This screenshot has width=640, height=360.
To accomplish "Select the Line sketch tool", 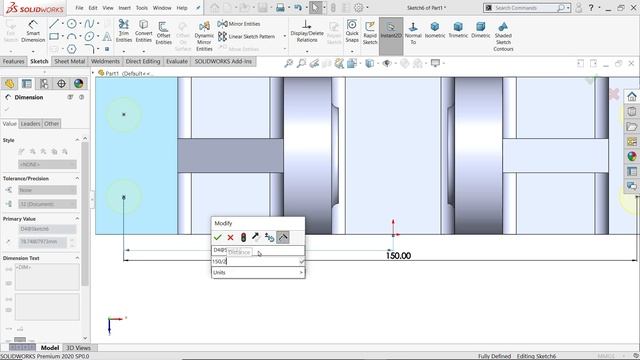I will pos(53,24).
